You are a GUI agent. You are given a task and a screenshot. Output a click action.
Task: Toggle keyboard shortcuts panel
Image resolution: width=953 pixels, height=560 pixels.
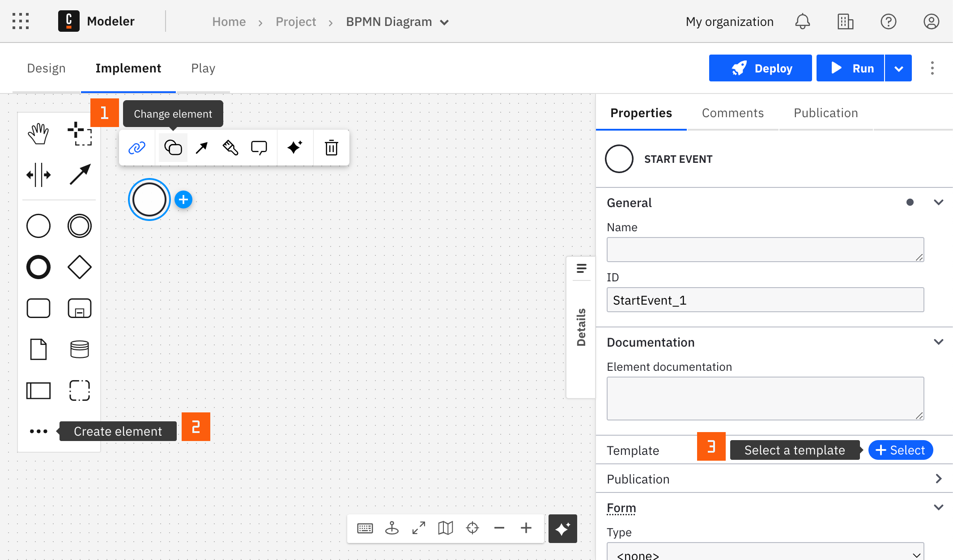pyautogui.click(x=366, y=528)
